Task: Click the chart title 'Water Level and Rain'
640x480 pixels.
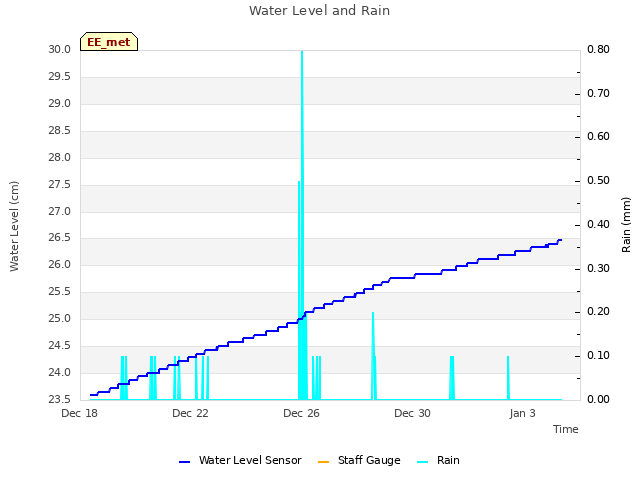Action: pyautogui.click(x=319, y=10)
